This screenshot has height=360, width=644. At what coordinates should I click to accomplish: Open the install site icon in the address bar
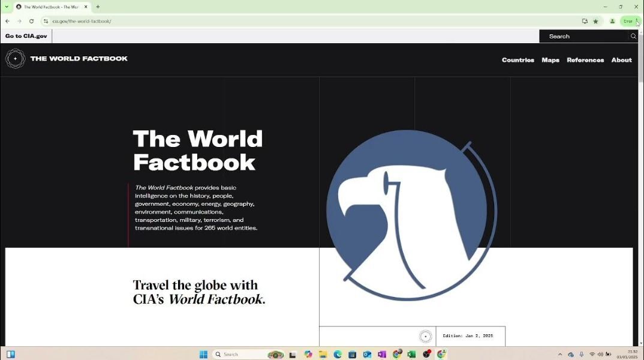[x=585, y=20]
